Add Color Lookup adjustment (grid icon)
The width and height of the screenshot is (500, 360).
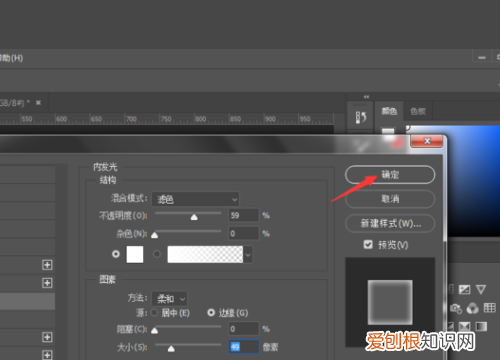[x=489, y=308]
